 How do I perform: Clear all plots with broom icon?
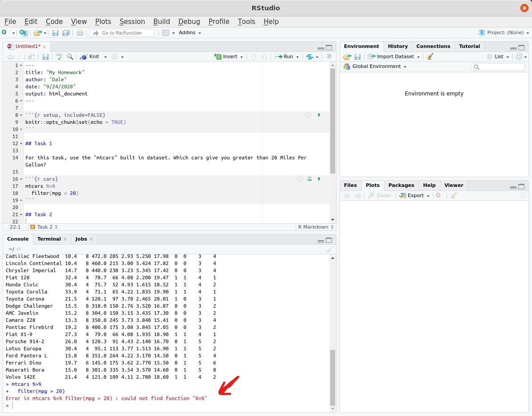pos(454,195)
